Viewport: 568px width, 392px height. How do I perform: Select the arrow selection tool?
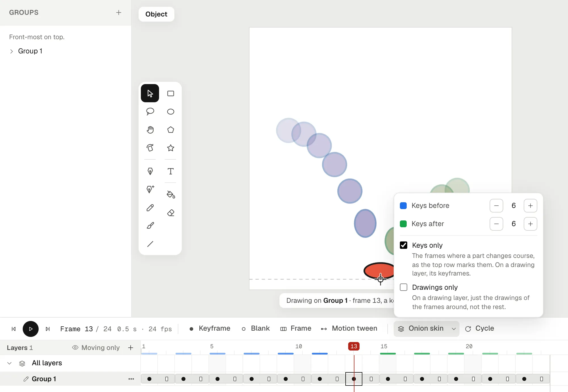[150, 93]
